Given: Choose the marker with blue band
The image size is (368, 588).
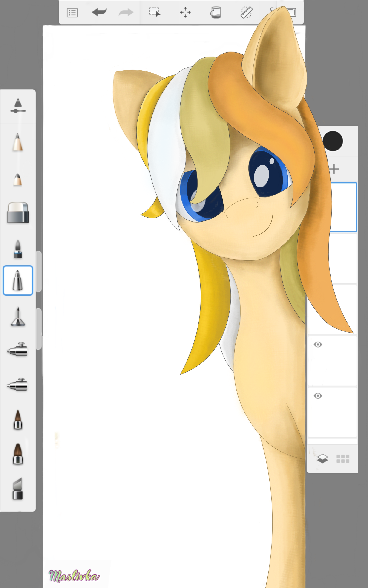Looking at the screenshot, I should pos(18,249).
